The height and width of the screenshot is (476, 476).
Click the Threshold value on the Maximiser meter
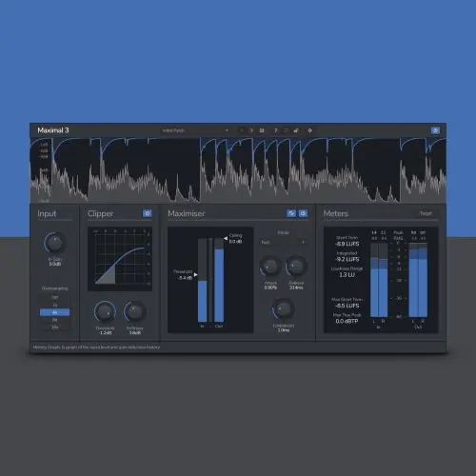pyautogui.click(x=185, y=278)
